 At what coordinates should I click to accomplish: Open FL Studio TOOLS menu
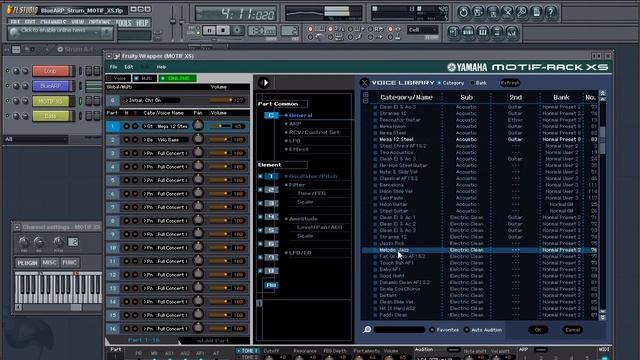[x=124, y=23]
